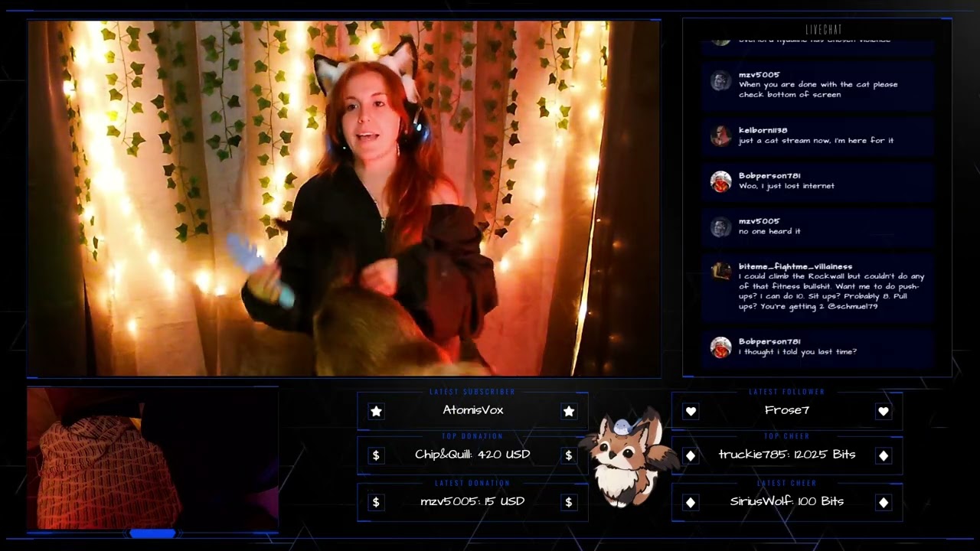This screenshot has height=551, width=980.
Task: Click the left diamond icon beside truckie785
Action: click(691, 455)
